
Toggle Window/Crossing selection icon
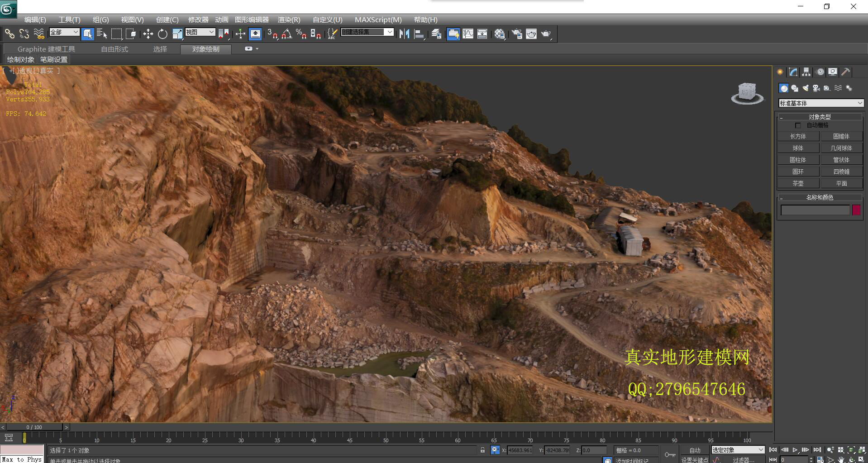(131, 33)
